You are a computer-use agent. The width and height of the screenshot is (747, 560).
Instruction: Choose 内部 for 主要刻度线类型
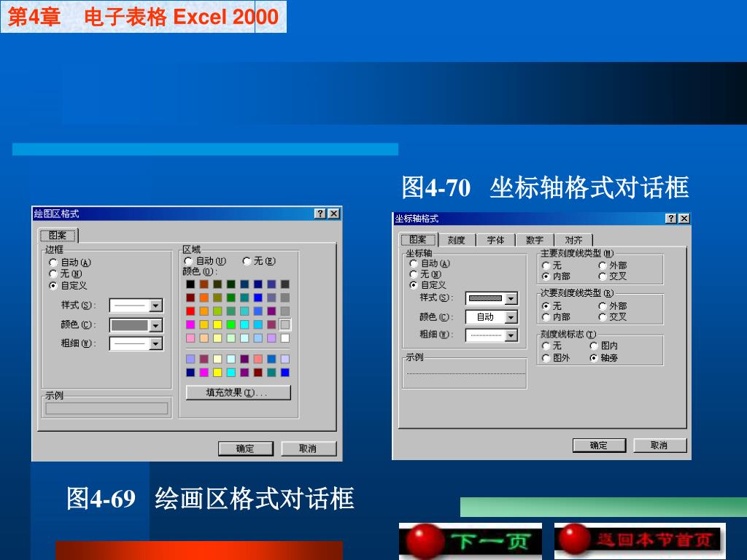(x=546, y=276)
